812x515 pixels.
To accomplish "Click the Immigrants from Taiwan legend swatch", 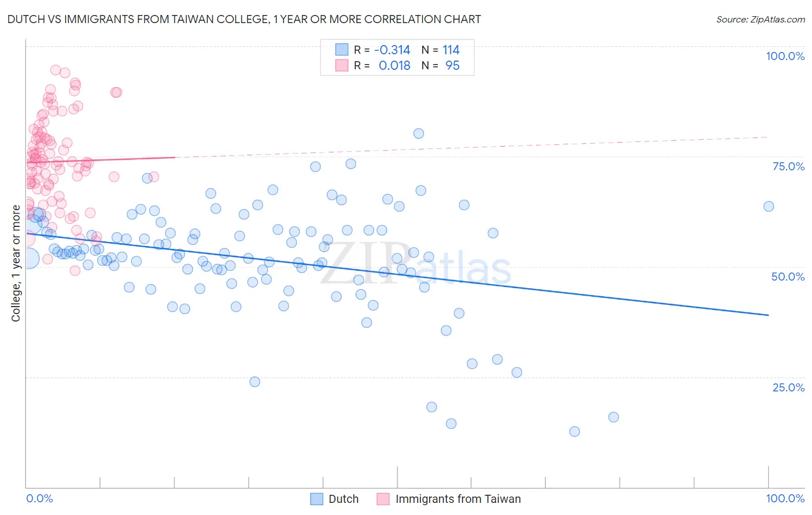I will [383, 499].
